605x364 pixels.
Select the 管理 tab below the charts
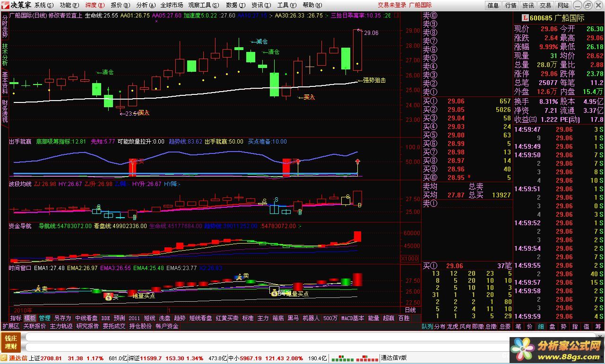44,318
